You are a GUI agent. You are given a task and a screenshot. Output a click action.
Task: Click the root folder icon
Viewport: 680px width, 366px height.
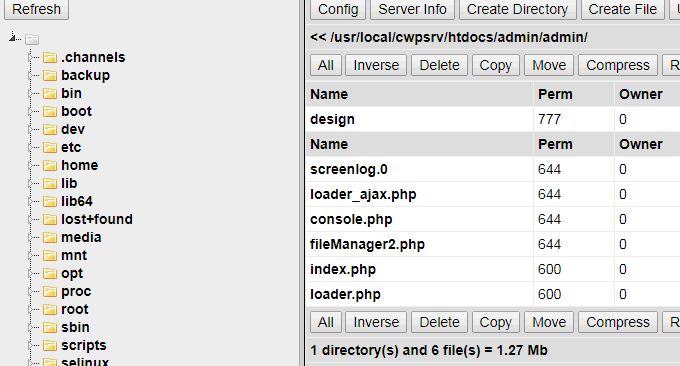(50, 309)
